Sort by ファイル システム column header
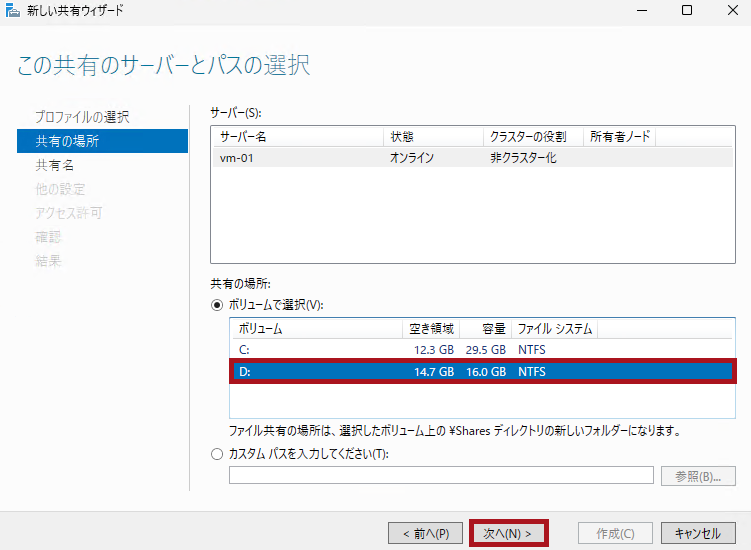This screenshot has width=751, height=550. [555, 329]
